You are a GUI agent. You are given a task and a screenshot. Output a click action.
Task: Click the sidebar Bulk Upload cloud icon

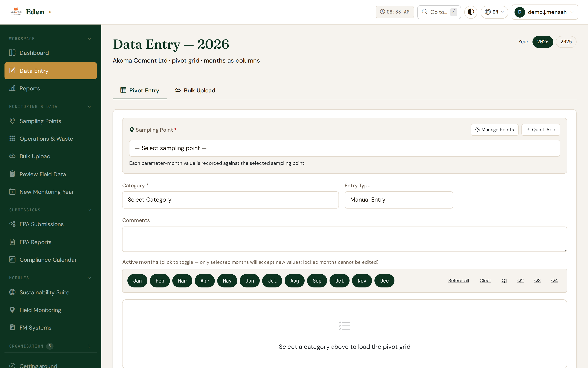tap(12, 156)
